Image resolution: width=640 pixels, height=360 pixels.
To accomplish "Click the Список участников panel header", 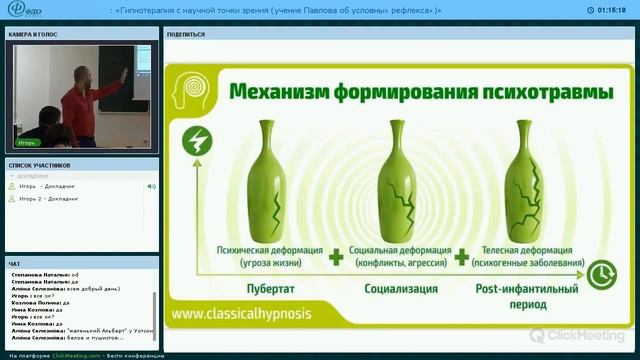I will [x=82, y=165].
